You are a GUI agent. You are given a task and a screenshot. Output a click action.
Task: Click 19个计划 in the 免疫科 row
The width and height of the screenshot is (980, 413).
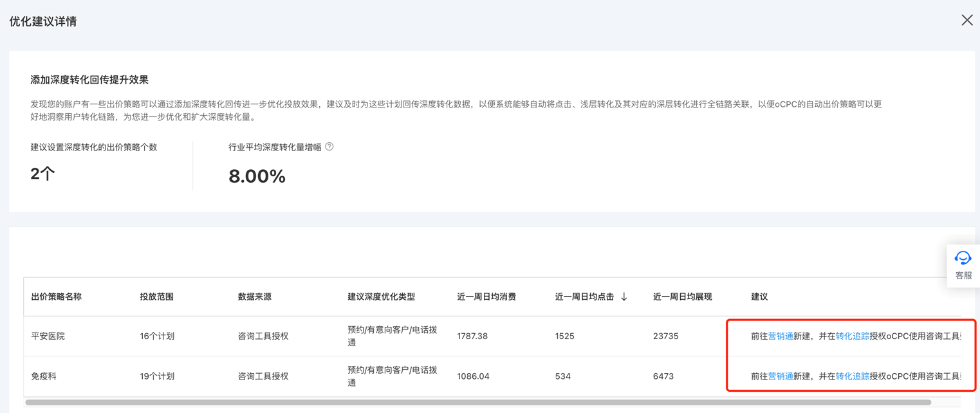click(157, 376)
